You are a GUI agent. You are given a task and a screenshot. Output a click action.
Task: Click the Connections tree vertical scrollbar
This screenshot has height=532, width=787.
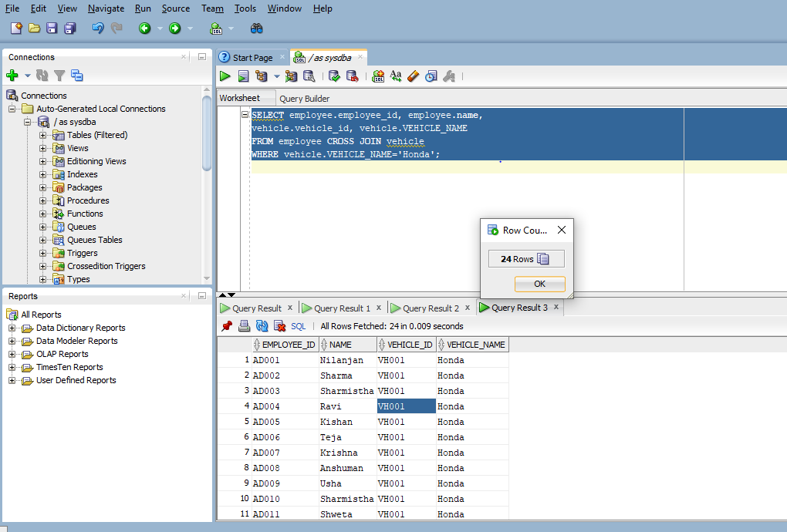point(207,131)
